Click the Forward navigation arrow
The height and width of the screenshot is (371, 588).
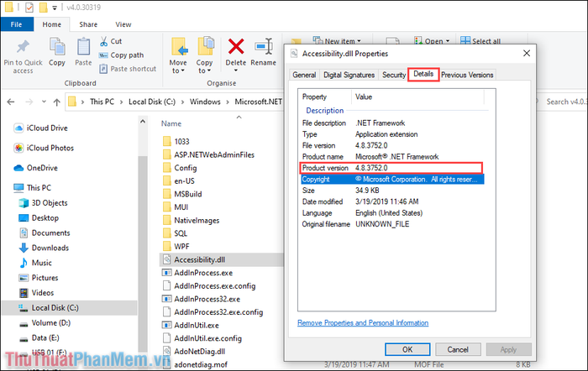29,102
